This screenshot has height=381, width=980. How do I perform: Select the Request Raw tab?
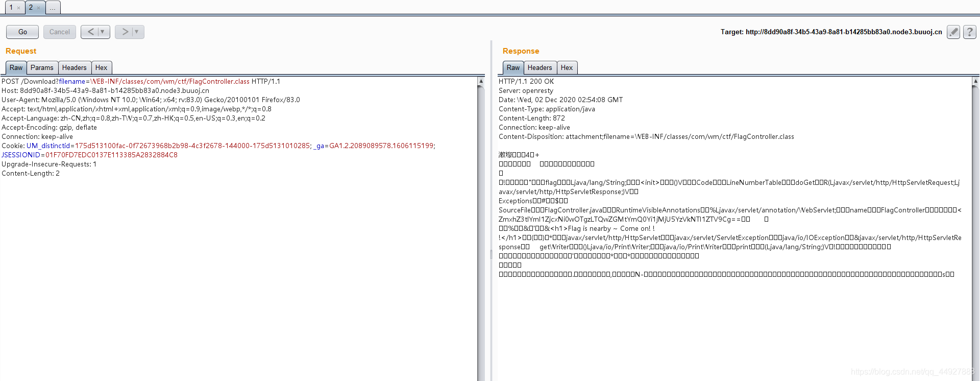[x=16, y=67]
